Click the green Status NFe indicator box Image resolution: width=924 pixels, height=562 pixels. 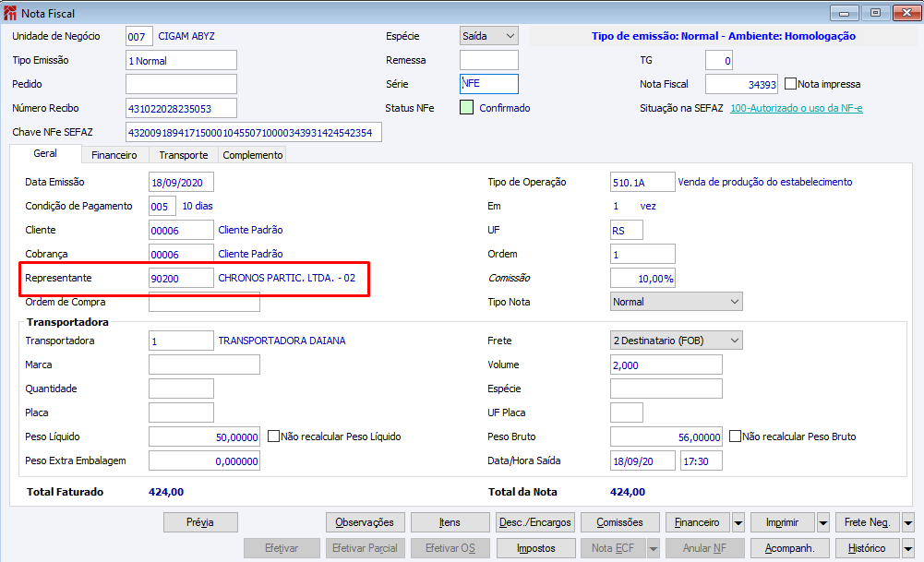coord(466,107)
